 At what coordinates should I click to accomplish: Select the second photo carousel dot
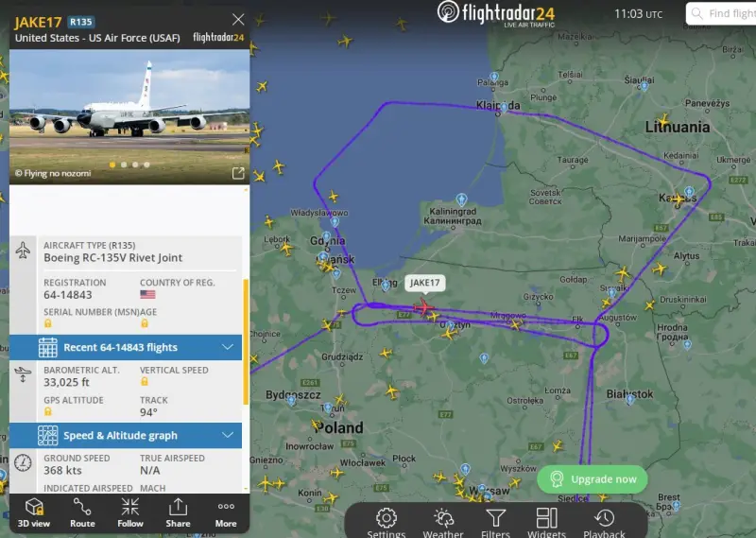(x=124, y=165)
